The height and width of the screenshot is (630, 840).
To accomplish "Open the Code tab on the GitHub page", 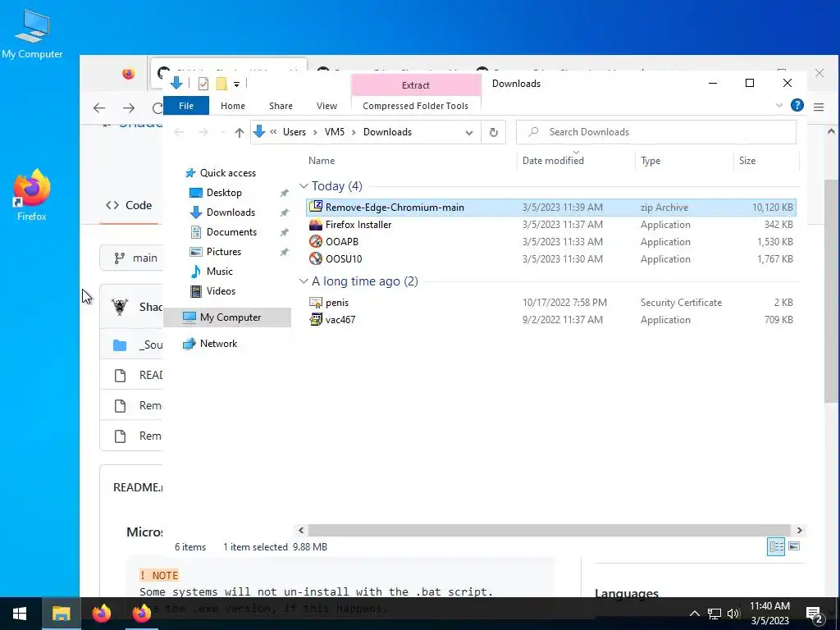I will tap(129, 205).
